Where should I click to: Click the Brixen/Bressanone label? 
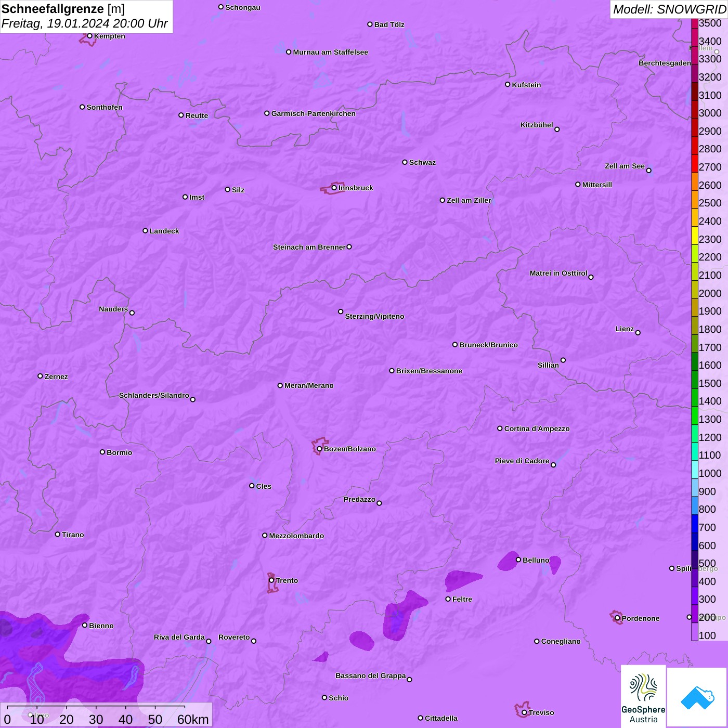(429, 371)
